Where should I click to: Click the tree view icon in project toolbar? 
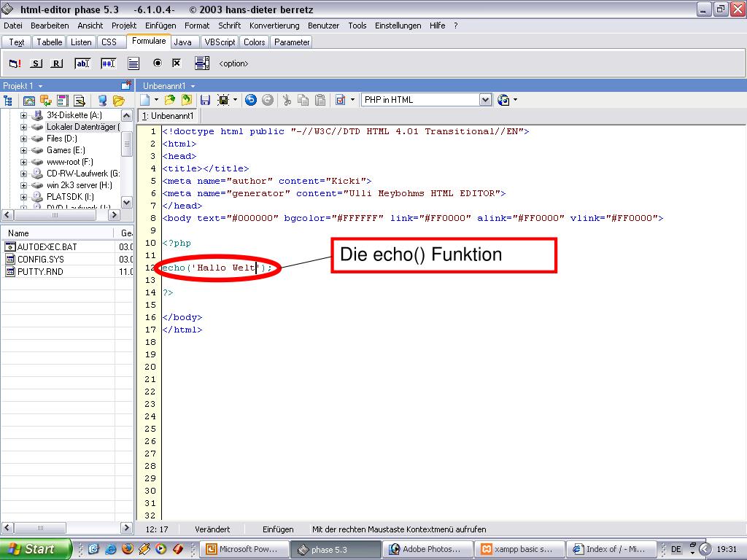pos(8,101)
